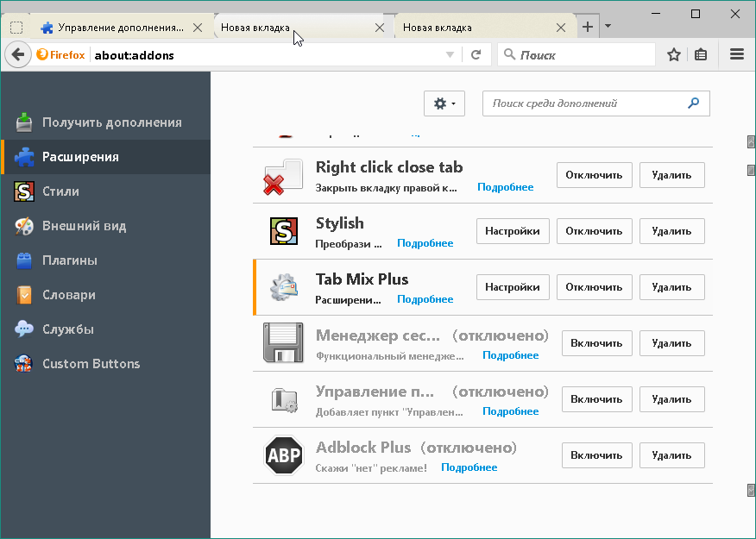Open Подробнее for Right click close tab

coord(505,187)
